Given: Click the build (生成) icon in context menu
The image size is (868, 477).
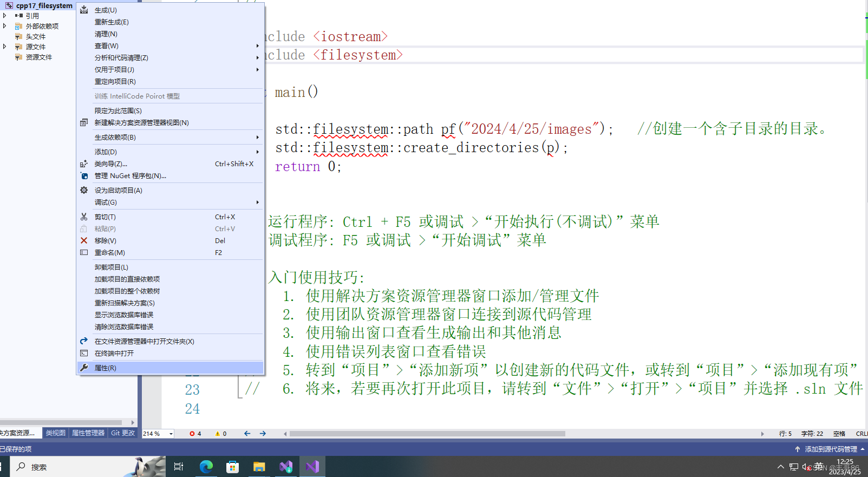Looking at the screenshot, I should 84,10.
